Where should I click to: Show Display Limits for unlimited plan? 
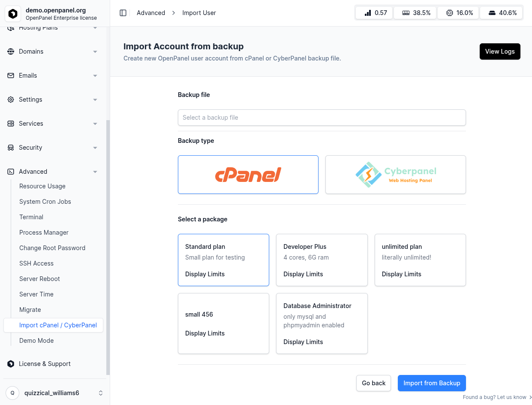point(402,274)
